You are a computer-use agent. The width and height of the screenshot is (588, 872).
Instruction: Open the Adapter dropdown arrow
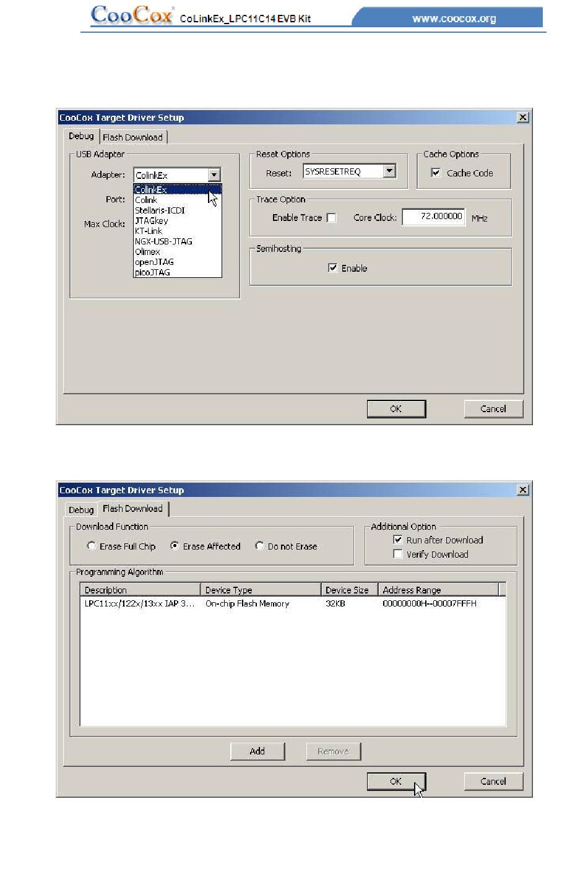point(214,175)
